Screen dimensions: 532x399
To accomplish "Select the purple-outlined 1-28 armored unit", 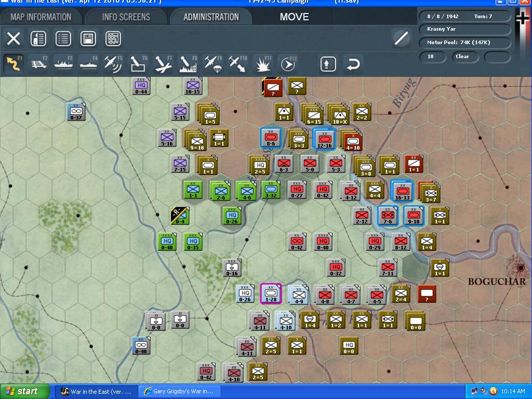I will 271,294.
